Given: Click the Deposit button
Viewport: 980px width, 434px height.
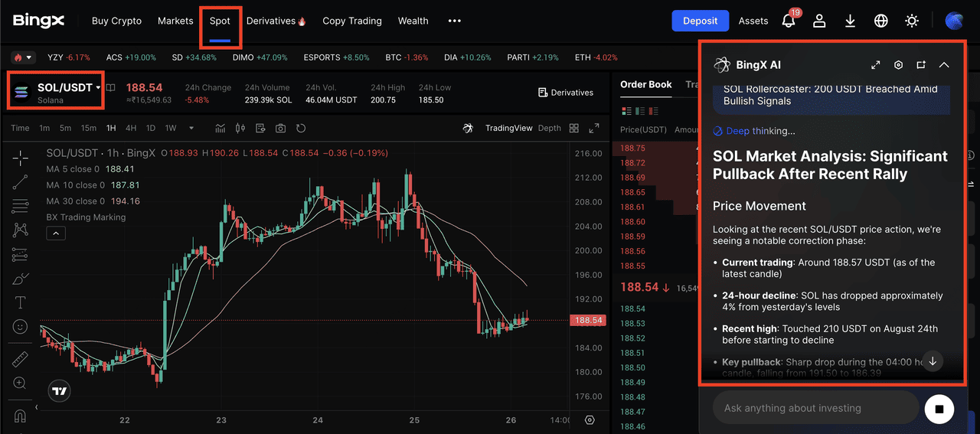Looking at the screenshot, I should (700, 21).
